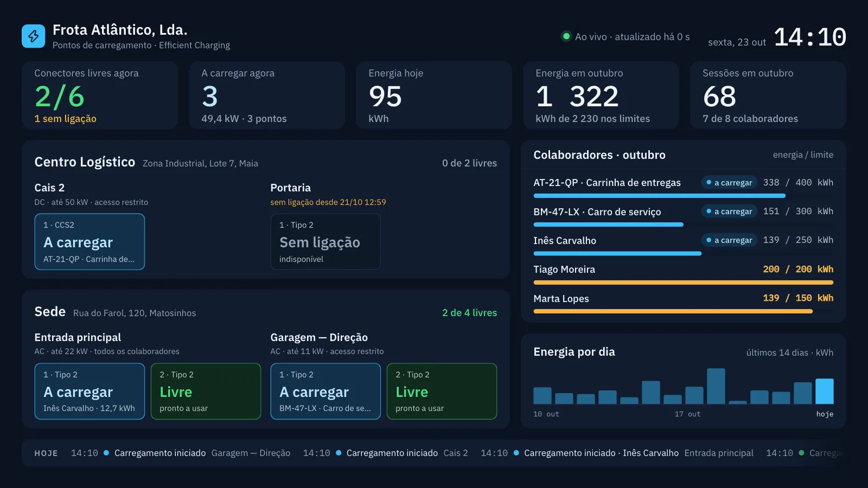The height and width of the screenshot is (488, 868).
Task: Click the tallest bar in Energia por dia chart
Action: (x=716, y=386)
